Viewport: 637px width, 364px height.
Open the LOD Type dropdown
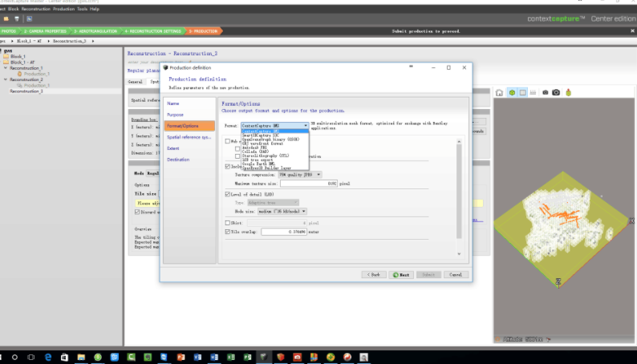273,203
